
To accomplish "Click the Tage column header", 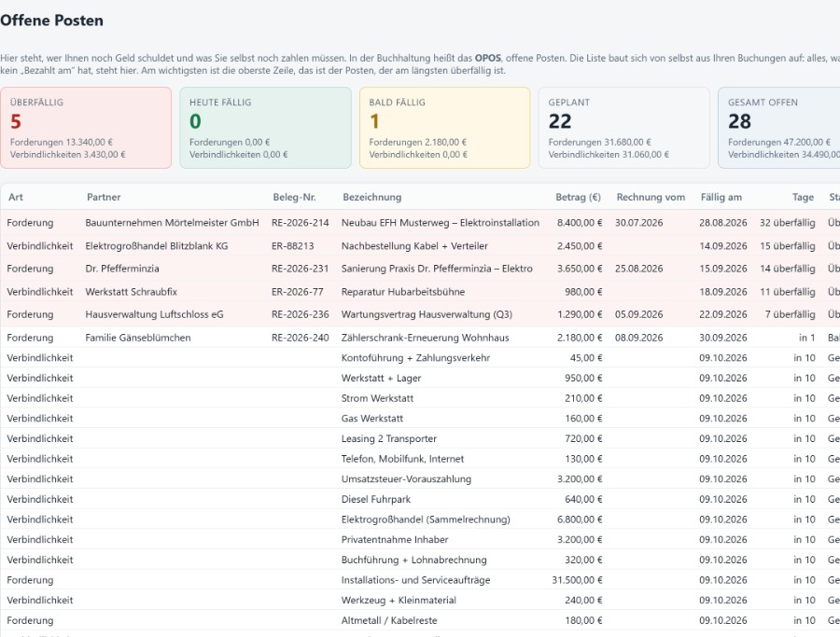I will [803, 197].
